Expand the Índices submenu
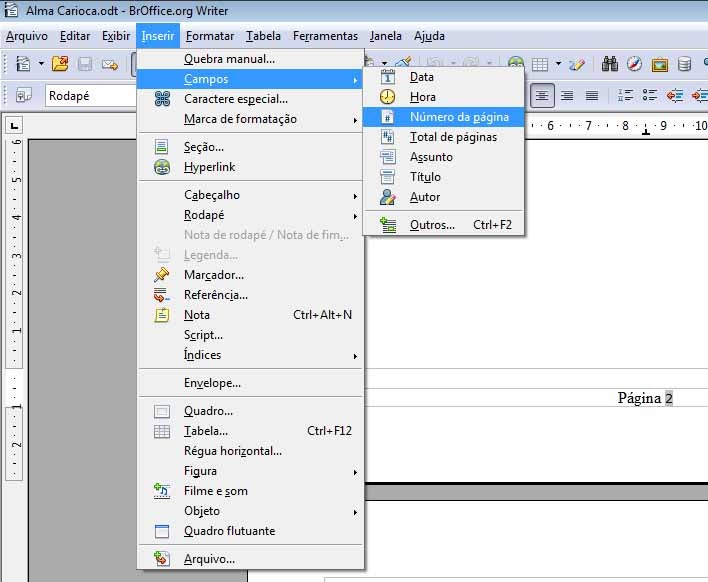 tap(250, 355)
